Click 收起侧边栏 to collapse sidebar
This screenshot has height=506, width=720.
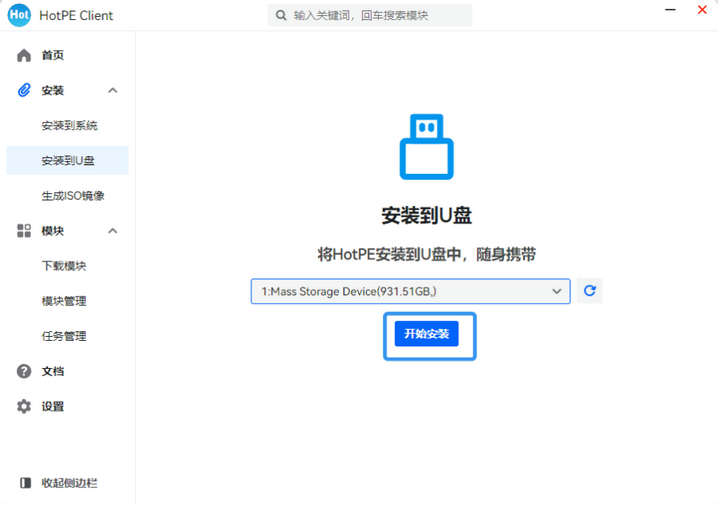(x=69, y=483)
